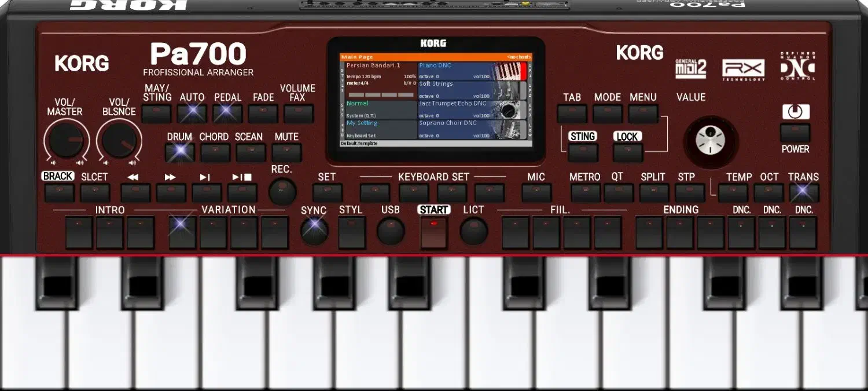
Task: Toggle the MUTE button
Action: pyautogui.click(x=286, y=152)
